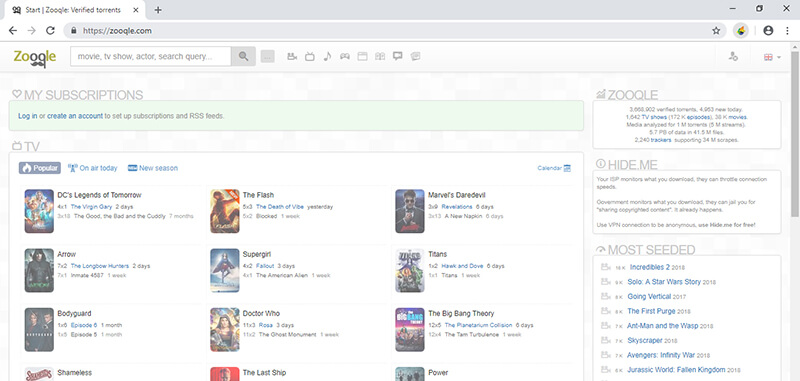
Task: Open the Arrow poster thumbnail
Action: tap(39, 270)
